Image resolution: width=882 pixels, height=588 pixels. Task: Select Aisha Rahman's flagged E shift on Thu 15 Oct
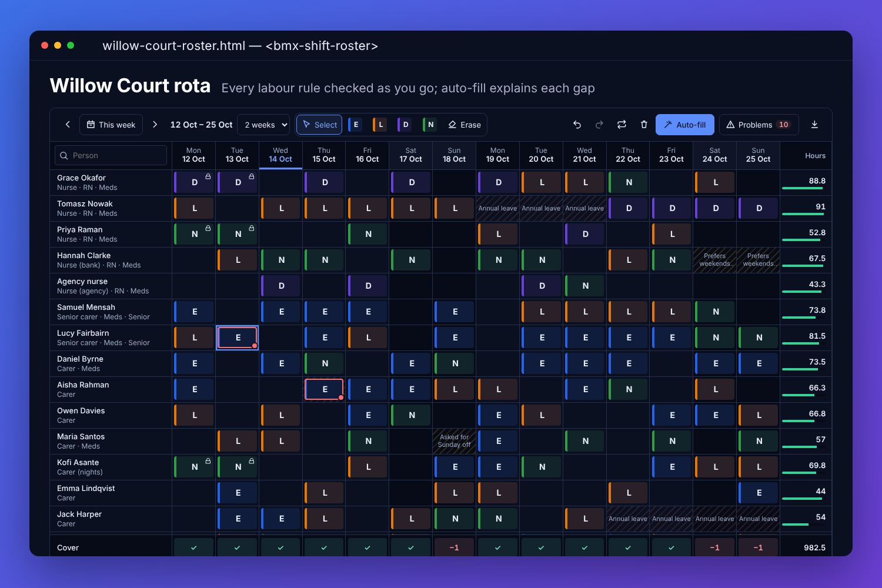324,389
